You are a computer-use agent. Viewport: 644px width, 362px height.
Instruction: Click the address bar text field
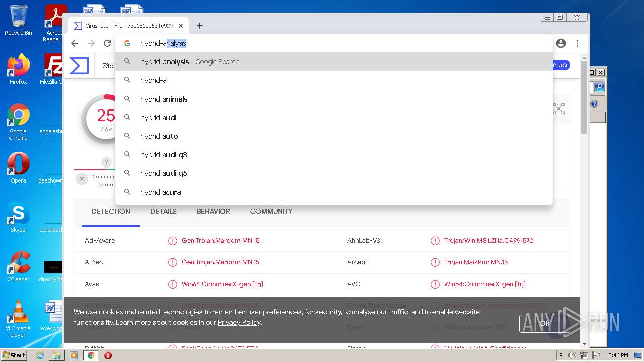[334, 43]
